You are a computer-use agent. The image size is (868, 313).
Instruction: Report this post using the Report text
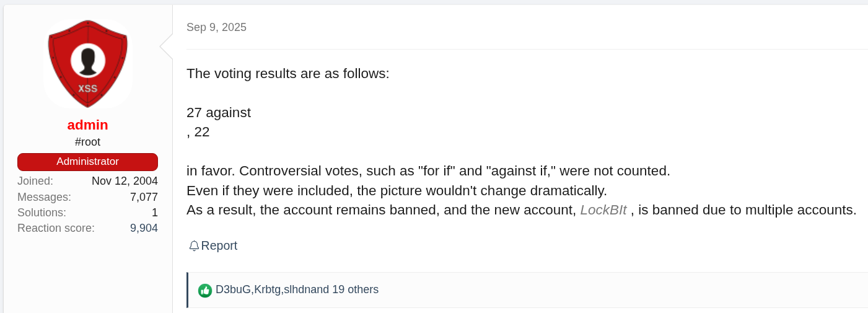[x=219, y=246]
